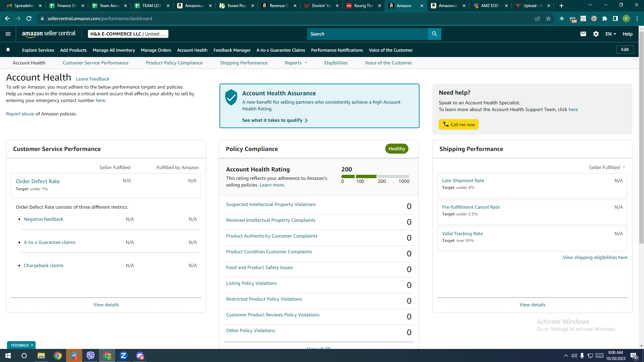Viewport: 644px width, 362px height.
Task: Click the magnifier search button
Action: (434, 34)
